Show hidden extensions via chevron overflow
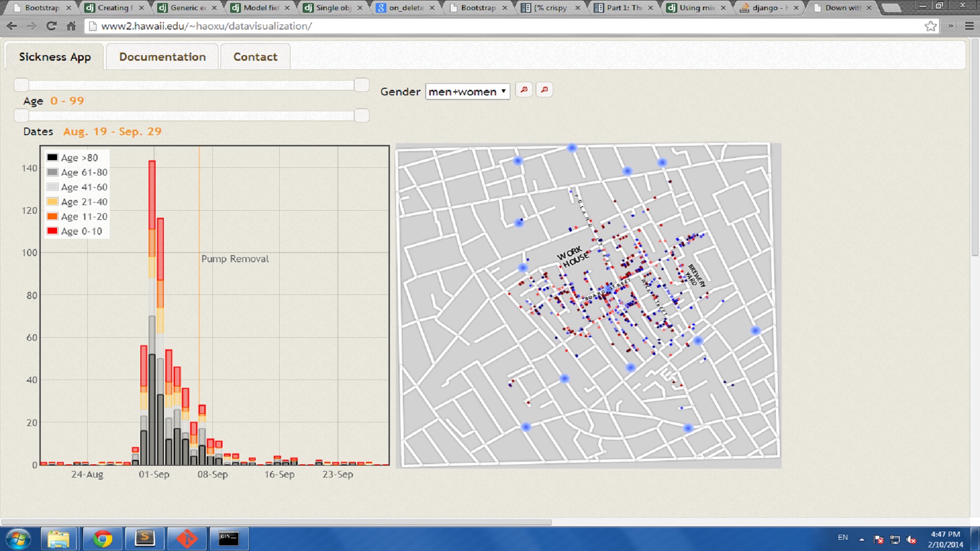 tap(951, 26)
